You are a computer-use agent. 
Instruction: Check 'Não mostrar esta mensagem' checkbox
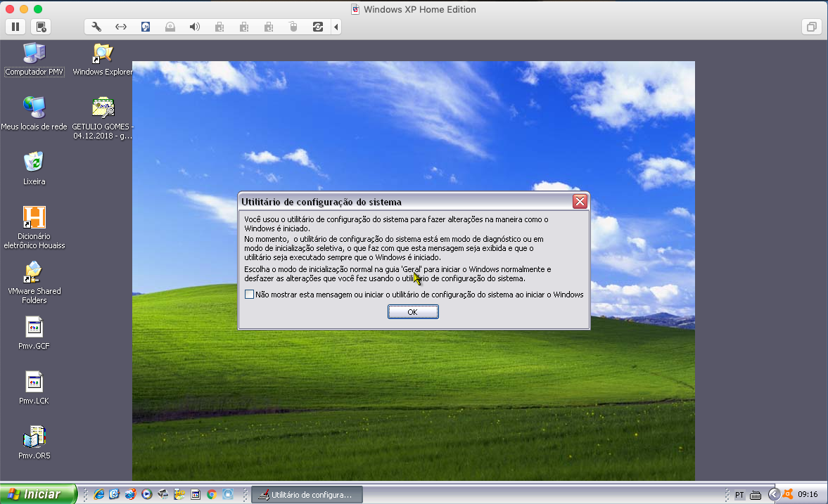tap(249, 295)
